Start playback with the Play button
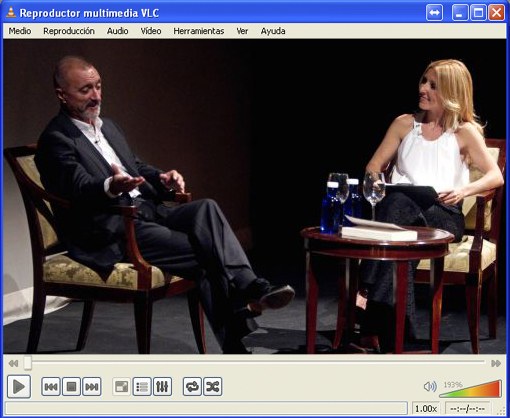 click(x=19, y=387)
